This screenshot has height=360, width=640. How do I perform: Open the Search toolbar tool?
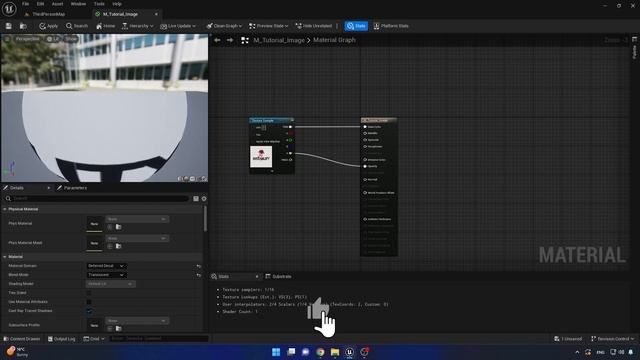[77, 26]
